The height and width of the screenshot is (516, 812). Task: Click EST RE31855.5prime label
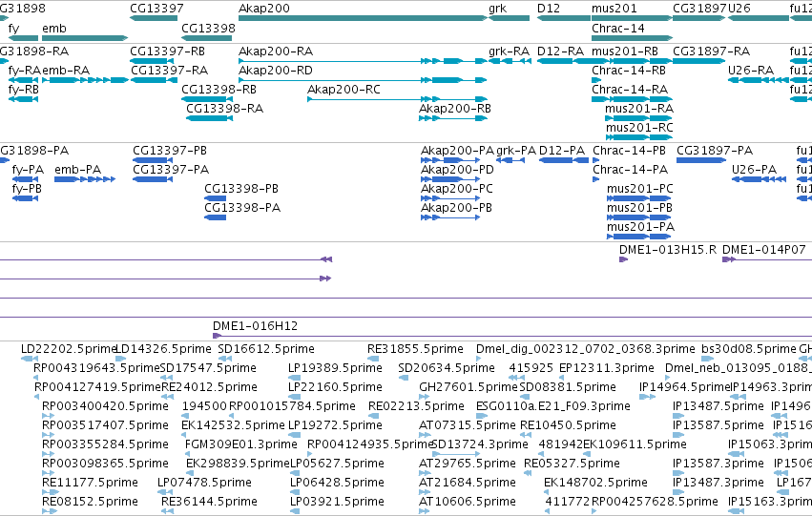point(415,349)
